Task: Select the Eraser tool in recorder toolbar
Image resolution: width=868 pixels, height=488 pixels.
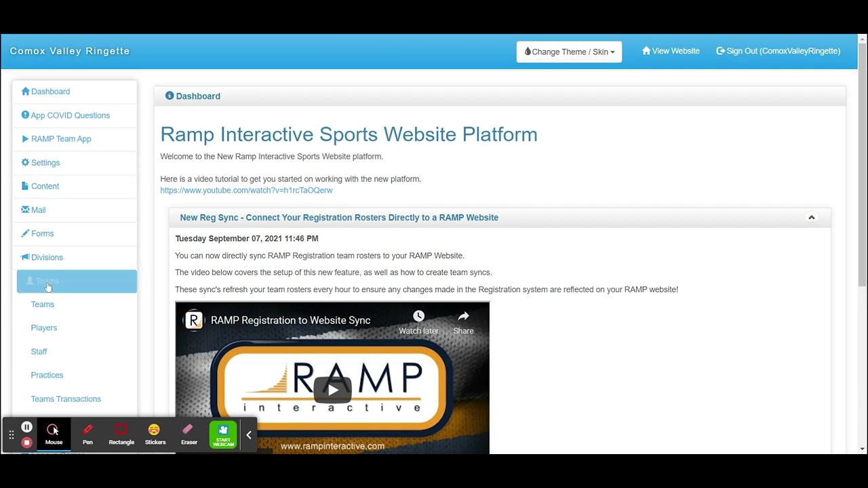Action: point(189,434)
